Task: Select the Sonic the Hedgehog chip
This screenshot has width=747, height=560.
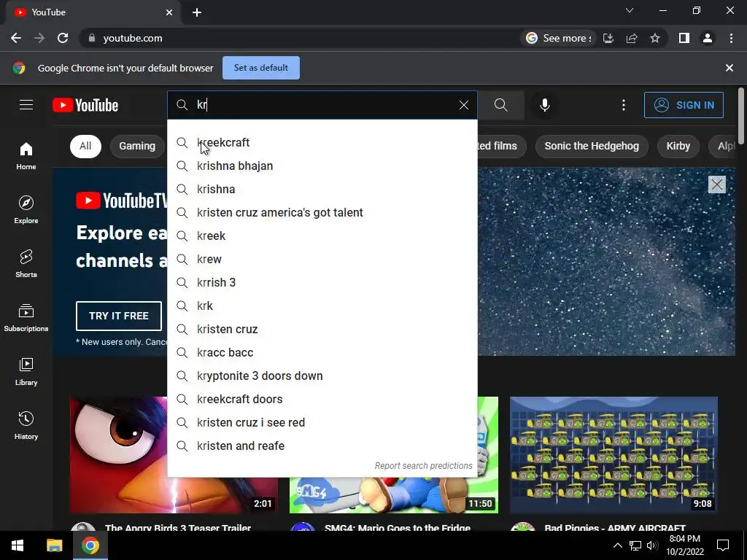Action: click(592, 146)
